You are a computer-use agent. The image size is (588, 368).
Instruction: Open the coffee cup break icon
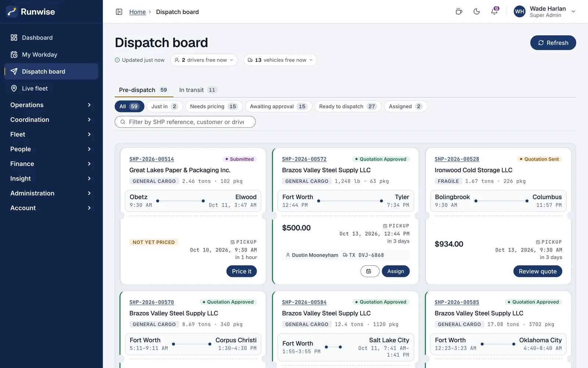point(459,12)
